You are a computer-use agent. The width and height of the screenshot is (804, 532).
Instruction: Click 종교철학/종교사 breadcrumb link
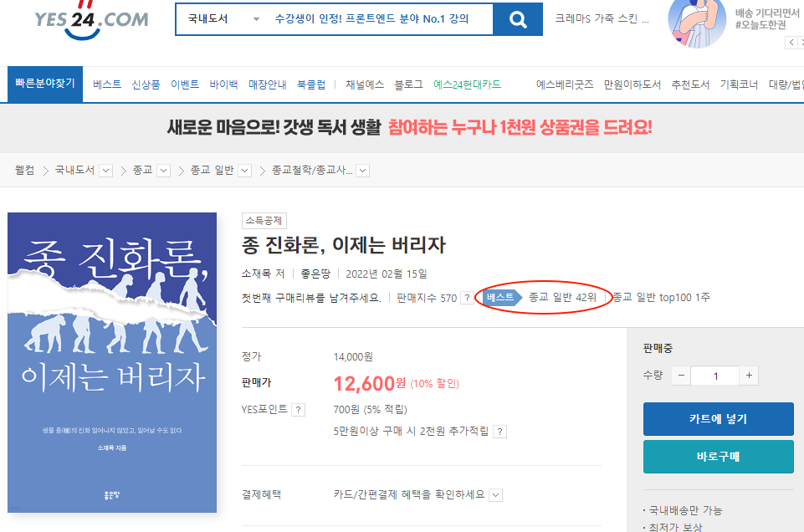tap(312, 170)
